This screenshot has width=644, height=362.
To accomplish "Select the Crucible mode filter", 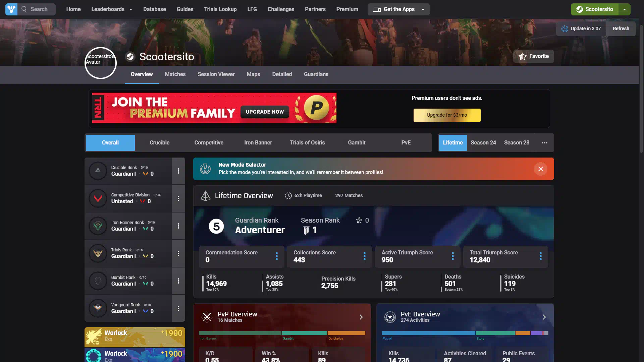I will [160, 143].
